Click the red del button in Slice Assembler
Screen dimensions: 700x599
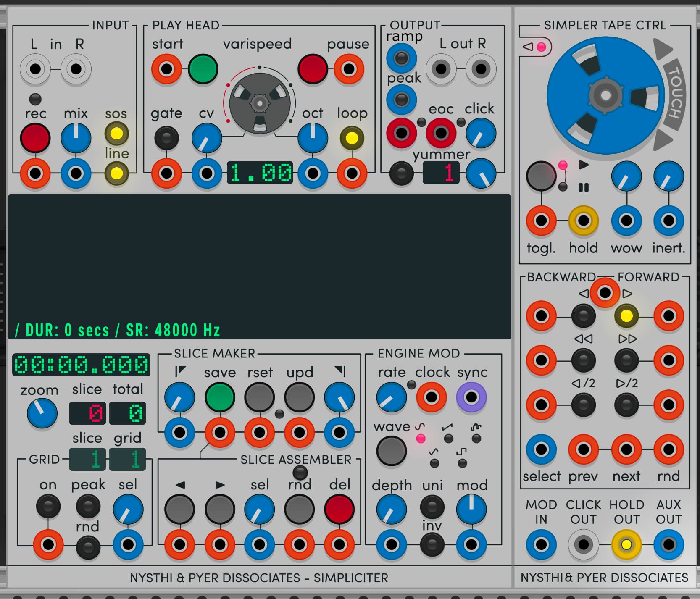pyautogui.click(x=339, y=510)
